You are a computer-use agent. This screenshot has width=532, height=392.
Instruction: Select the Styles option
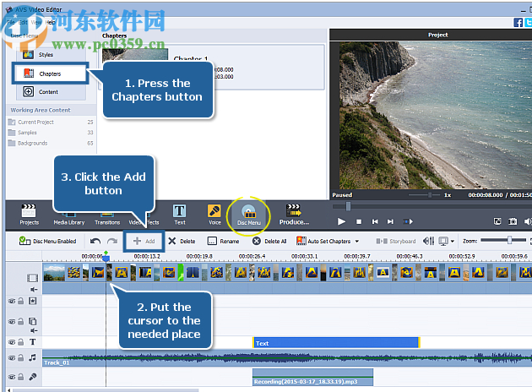[x=51, y=54]
